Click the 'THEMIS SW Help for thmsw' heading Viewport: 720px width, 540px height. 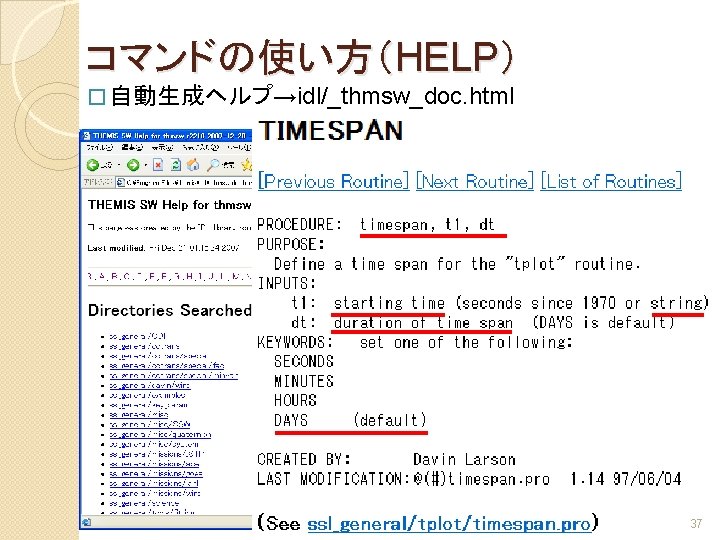pos(169,205)
